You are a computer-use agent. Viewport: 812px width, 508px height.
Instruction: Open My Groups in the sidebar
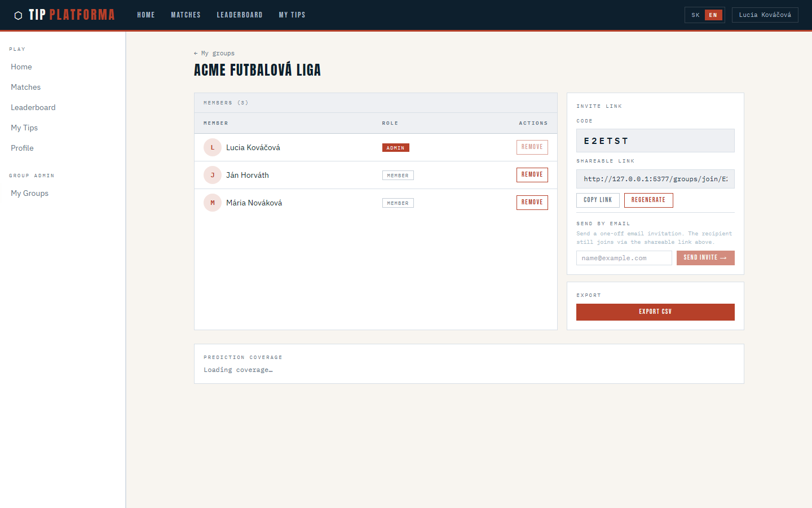click(29, 193)
